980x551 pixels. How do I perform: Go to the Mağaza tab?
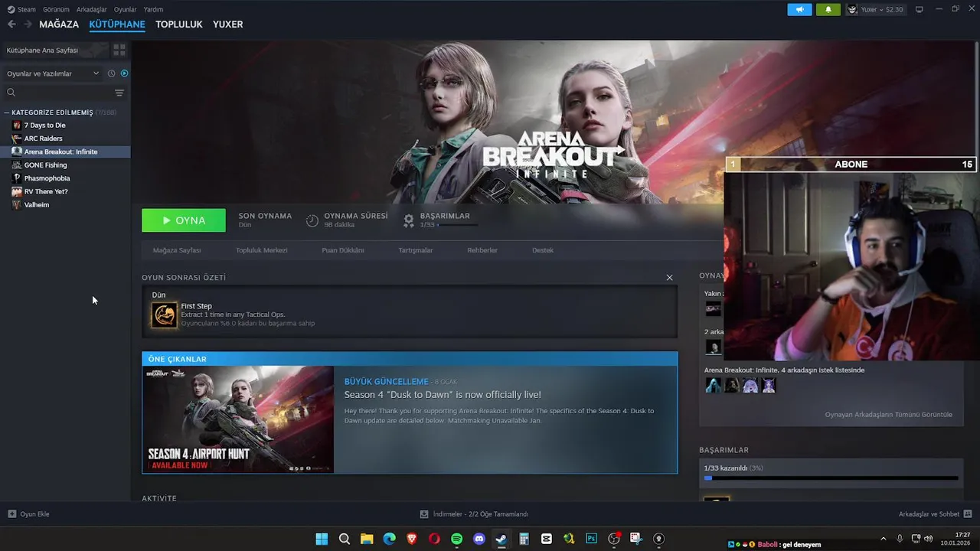point(59,24)
